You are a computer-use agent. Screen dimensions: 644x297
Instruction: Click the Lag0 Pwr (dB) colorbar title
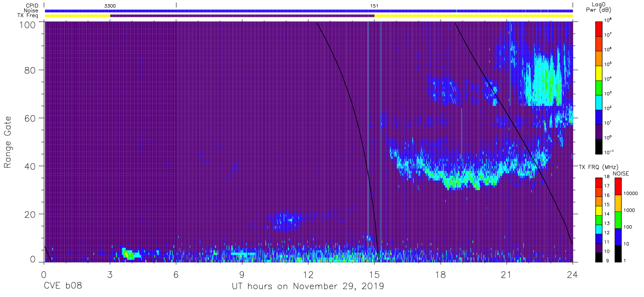click(599, 7)
